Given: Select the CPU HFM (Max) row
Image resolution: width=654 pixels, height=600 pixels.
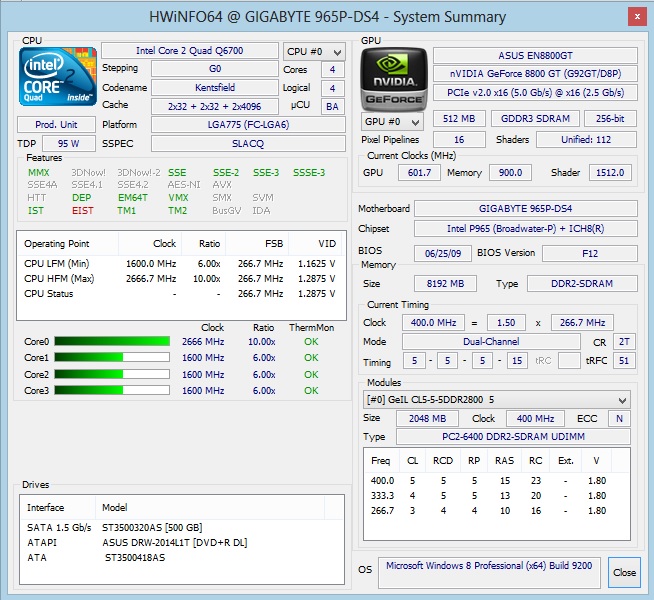Looking at the screenshot, I should [180, 279].
